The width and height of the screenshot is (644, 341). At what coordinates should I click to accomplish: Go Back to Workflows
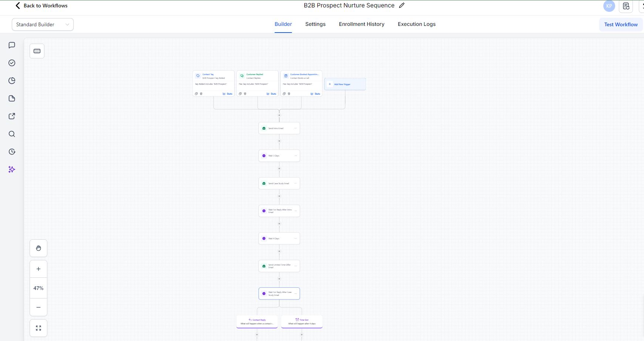[x=41, y=6]
